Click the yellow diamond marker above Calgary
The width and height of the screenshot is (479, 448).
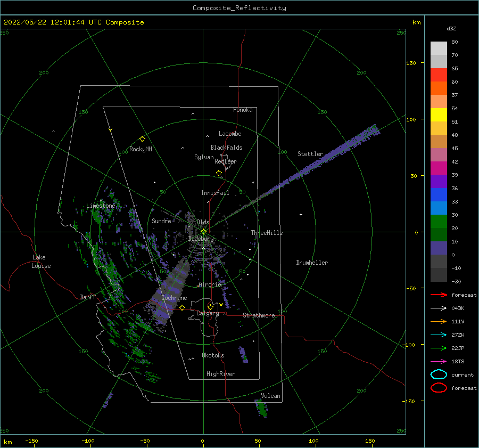click(x=210, y=307)
